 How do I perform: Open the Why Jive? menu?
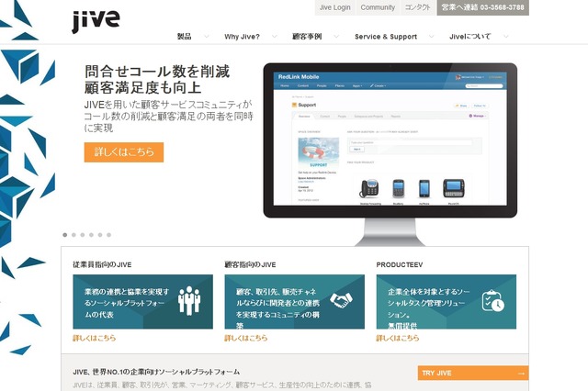tap(242, 37)
